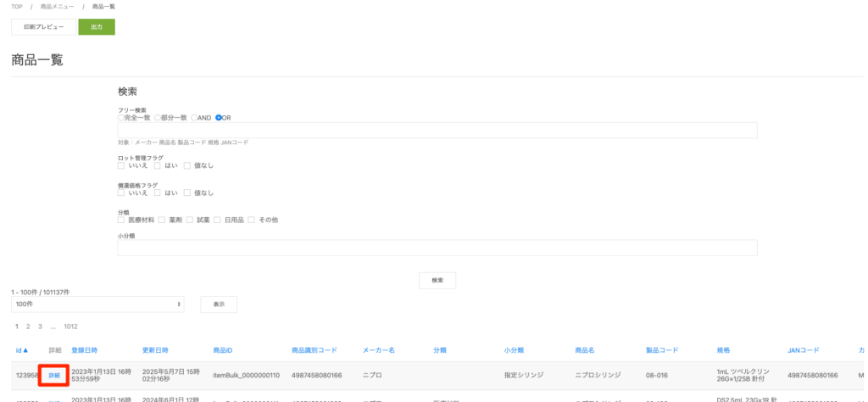Click the 小分類 input field
Viewport: 868px width, 402px height.
(437, 248)
